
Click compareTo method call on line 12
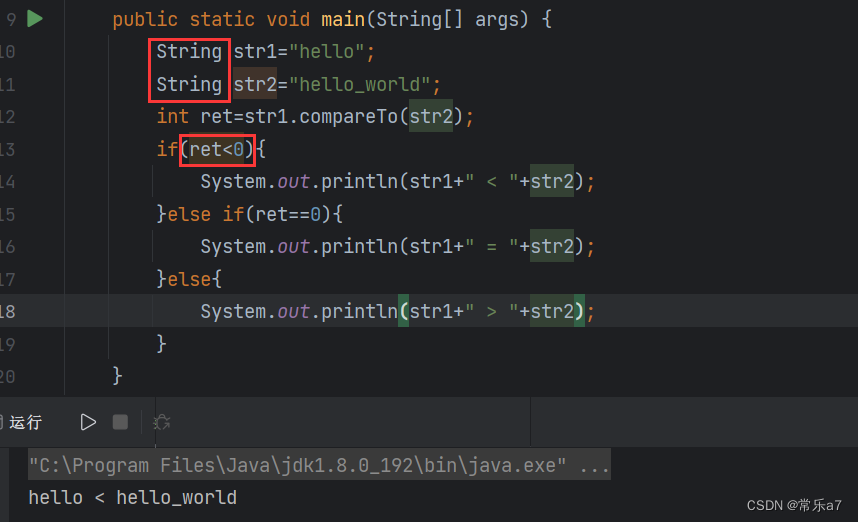coord(349,117)
